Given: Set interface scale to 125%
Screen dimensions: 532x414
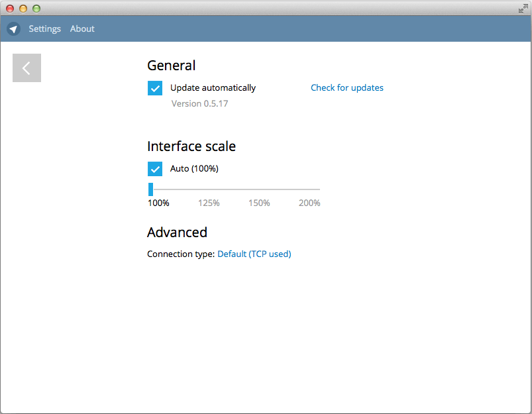Looking at the screenshot, I should (209, 203).
